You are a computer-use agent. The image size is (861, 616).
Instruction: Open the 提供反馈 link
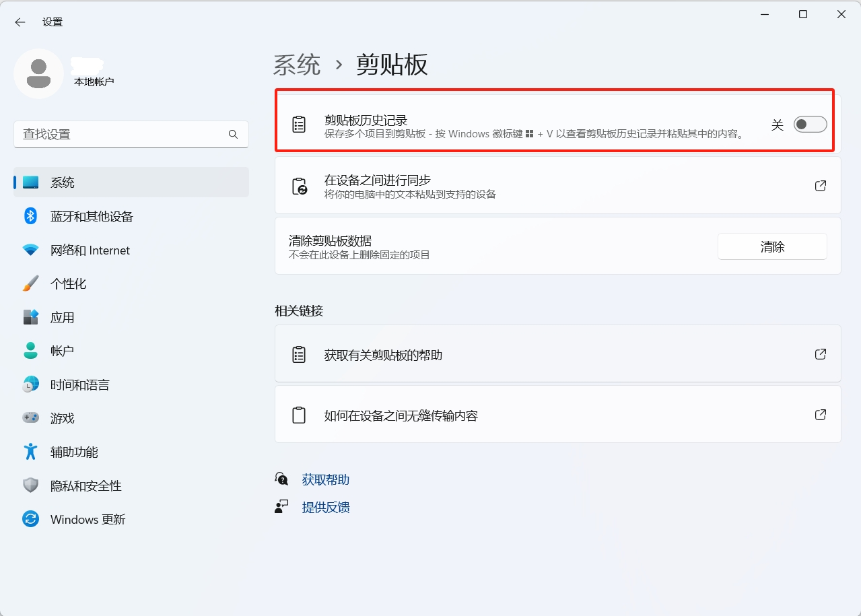pos(325,507)
